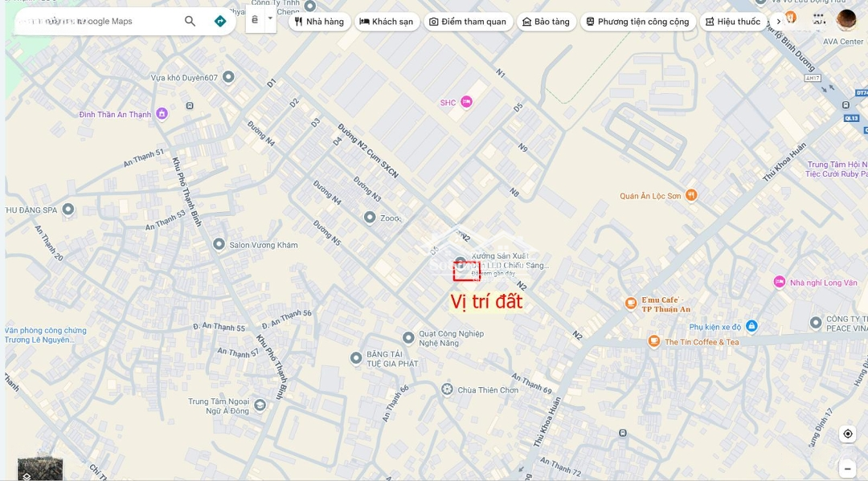868x481 pixels.
Task: Show more categories with the right chevron
Action: (778, 22)
